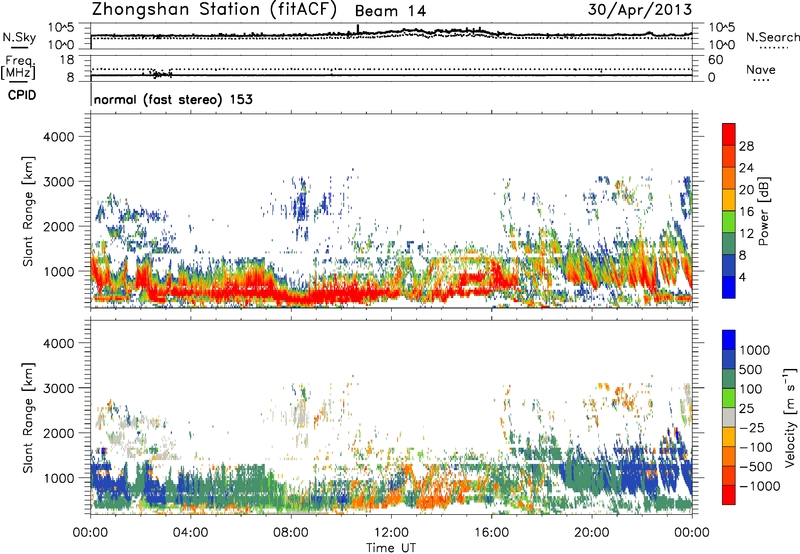Pick the light green power colorbar segment
The width and height of the screenshot is (800, 554).
[729, 222]
